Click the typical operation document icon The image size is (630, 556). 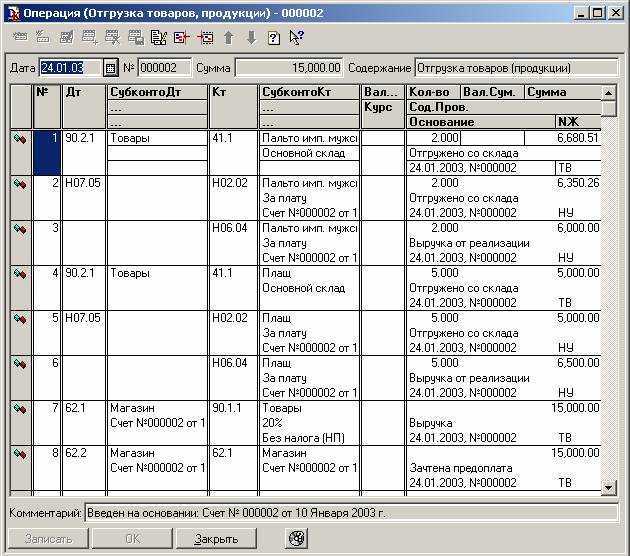[x=159, y=37]
